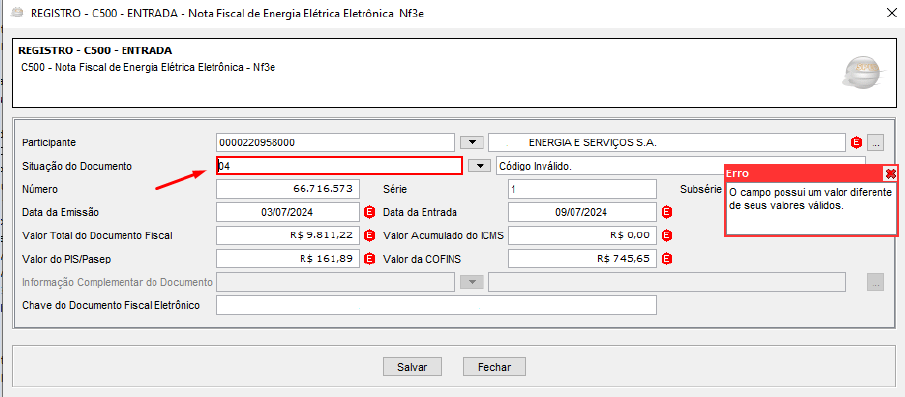Click the disabled Informação Complementar description field
This screenshot has width=905, height=397.
coord(667,282)
